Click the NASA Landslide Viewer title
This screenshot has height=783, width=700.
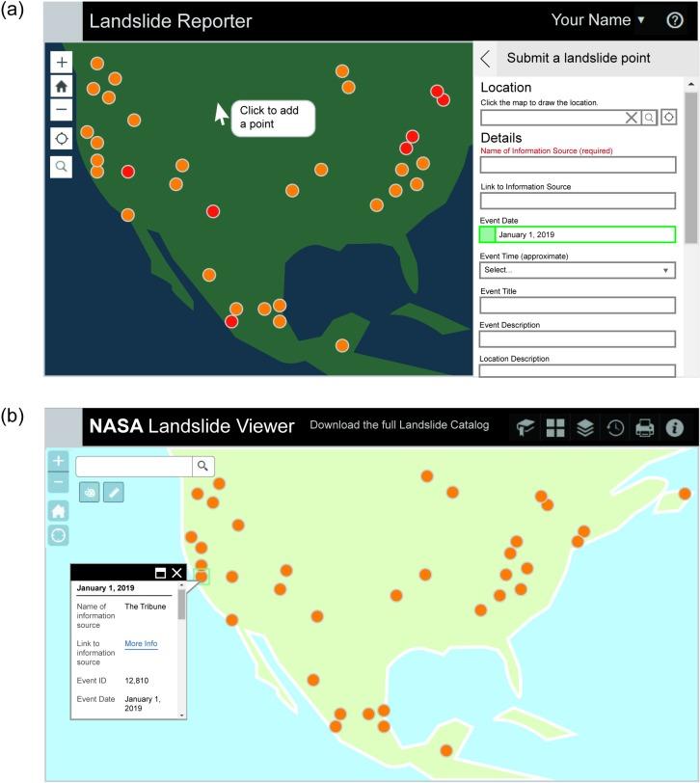(192, 426)
